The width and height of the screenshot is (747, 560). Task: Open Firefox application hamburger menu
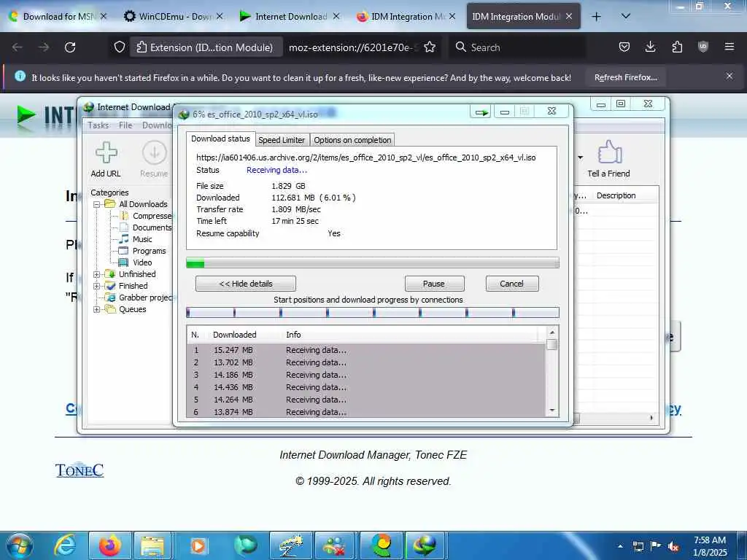[x=729, y=47]
